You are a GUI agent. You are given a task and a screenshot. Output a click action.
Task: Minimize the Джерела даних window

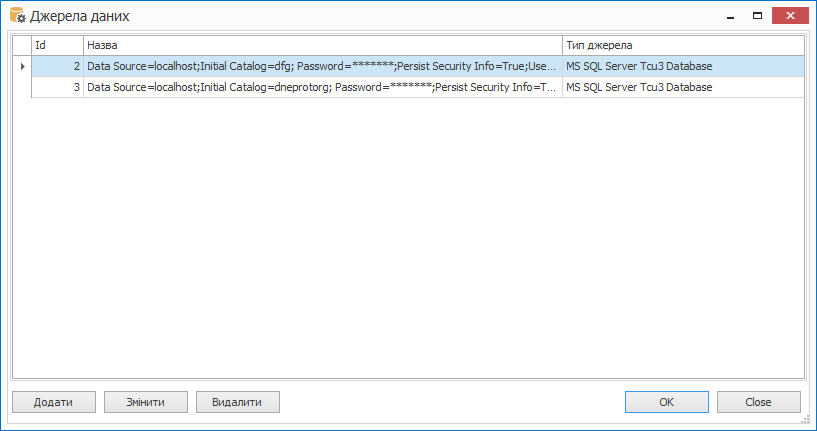tap(731, 16)
